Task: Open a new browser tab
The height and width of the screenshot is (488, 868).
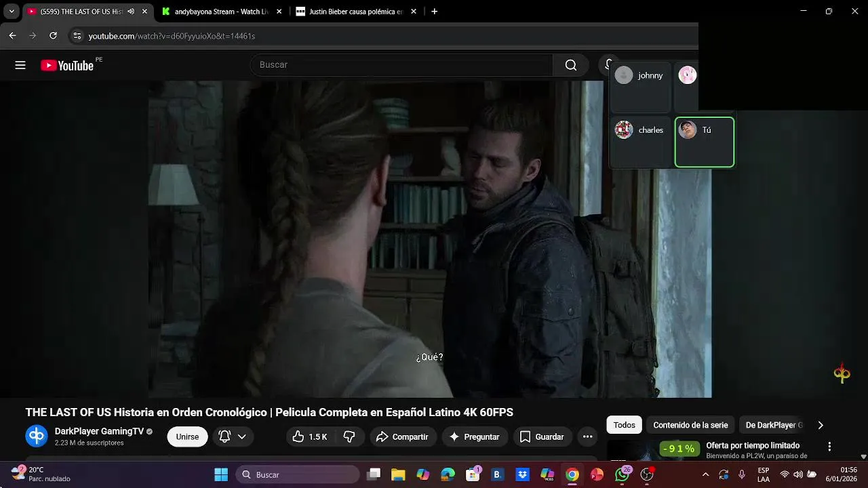Action: (x=434, y=12)
